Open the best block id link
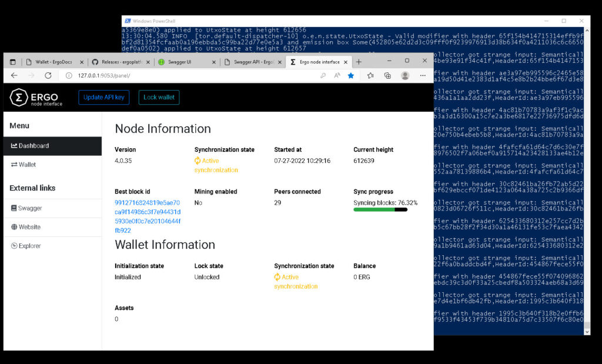This screenshot has height=364, width=602. [x=148, y=216]
